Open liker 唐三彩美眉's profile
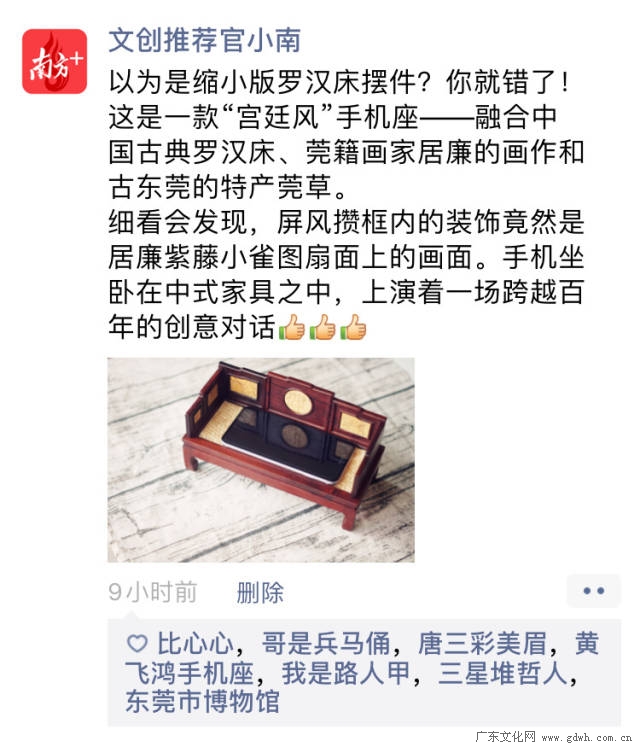Image resolution: width=640 pixels, height=747 pixels. pyautogui.click(x=482, y=644)
